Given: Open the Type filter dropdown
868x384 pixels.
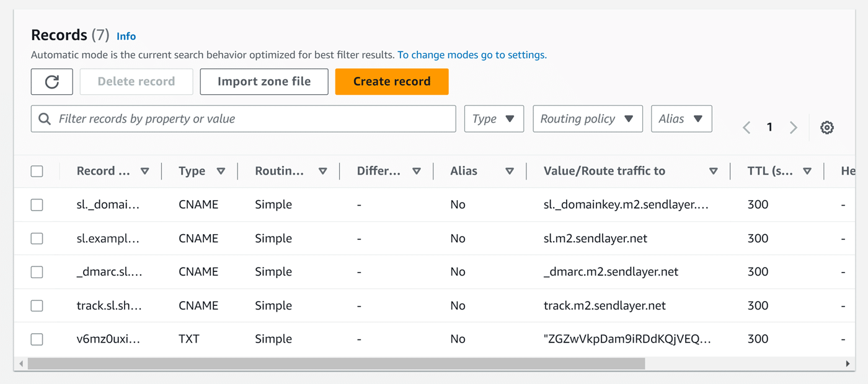Looking at the screenshot, I should (494, 118).
